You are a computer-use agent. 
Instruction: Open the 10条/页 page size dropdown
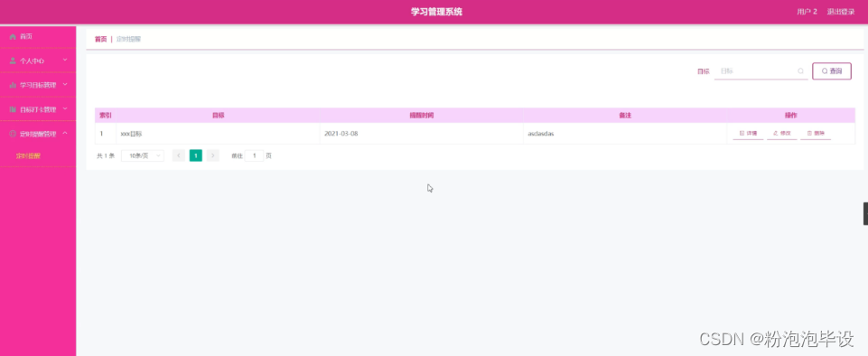[x=143, y=156]
